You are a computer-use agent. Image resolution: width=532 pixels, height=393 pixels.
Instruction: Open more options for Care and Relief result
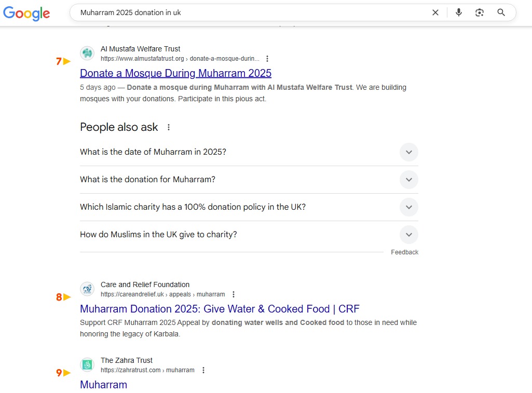coord(234,294)
